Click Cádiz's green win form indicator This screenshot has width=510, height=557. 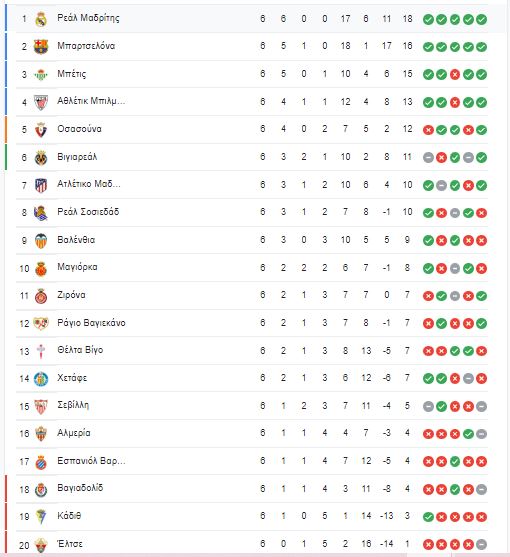tap(428, 517)
